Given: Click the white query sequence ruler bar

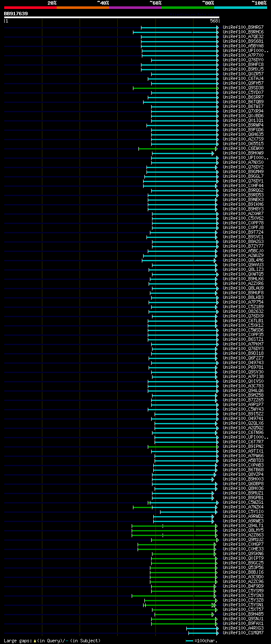Looking at the screenshot, I should click(111, 17).
